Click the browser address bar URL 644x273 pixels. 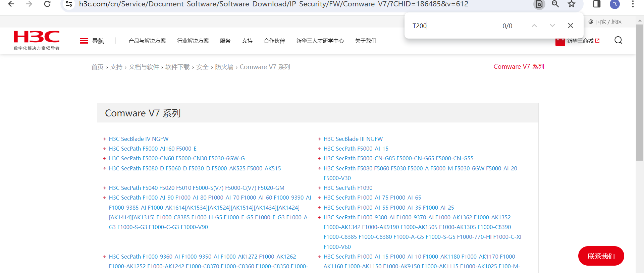click(274, 4)
